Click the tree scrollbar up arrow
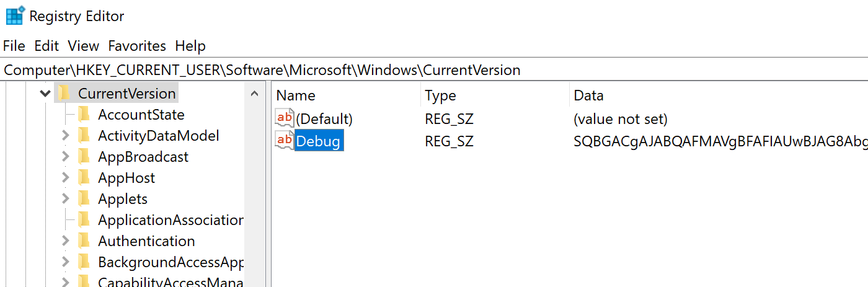 click(x=254, y=94)
